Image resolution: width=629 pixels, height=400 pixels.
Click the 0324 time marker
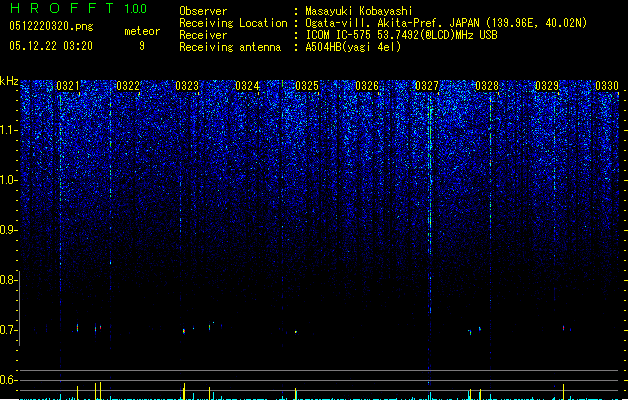coord(248,86)
